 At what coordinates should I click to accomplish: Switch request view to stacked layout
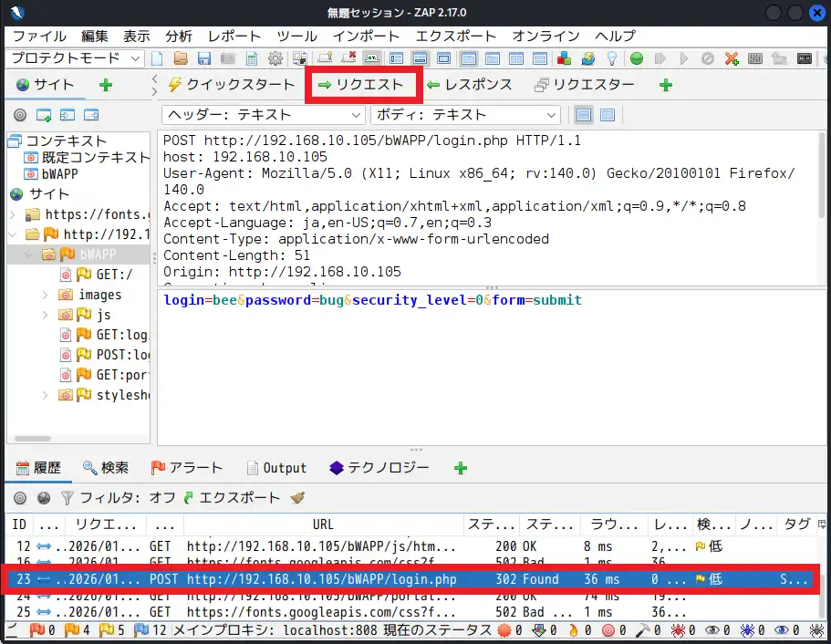581,115
